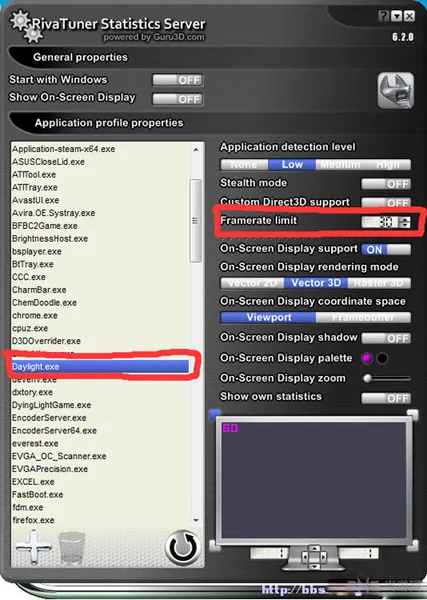This screenshot has width=427, height=600.
Task: Click the On-Screen Display zoom slider handle
Action: [x=367, y=379]
